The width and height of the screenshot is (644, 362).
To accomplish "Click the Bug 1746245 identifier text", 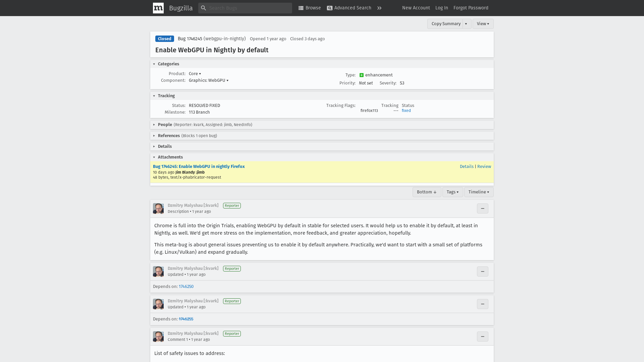I will [190, 39].
